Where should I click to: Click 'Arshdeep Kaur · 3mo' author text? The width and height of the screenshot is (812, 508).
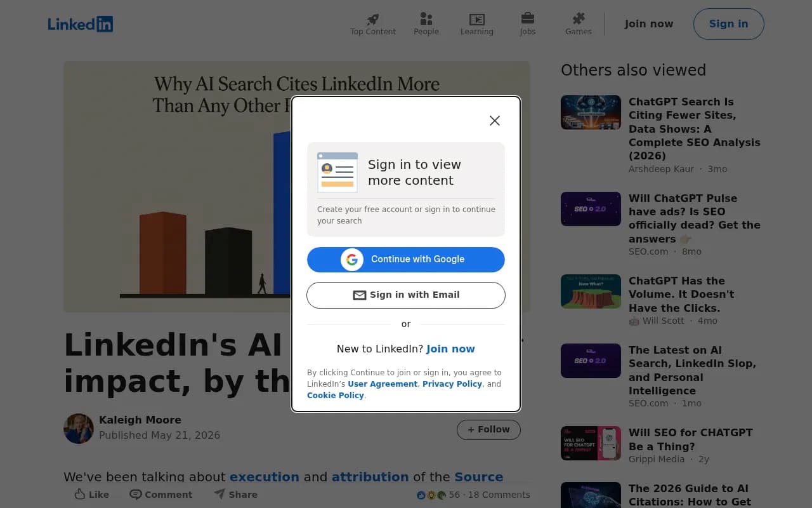[678, 169]
